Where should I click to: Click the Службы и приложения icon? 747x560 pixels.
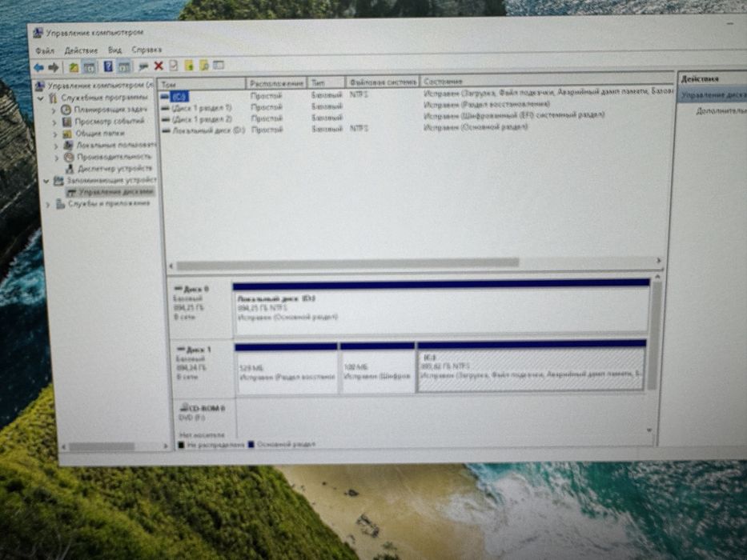pyautogui.click(x=60, y=204)
